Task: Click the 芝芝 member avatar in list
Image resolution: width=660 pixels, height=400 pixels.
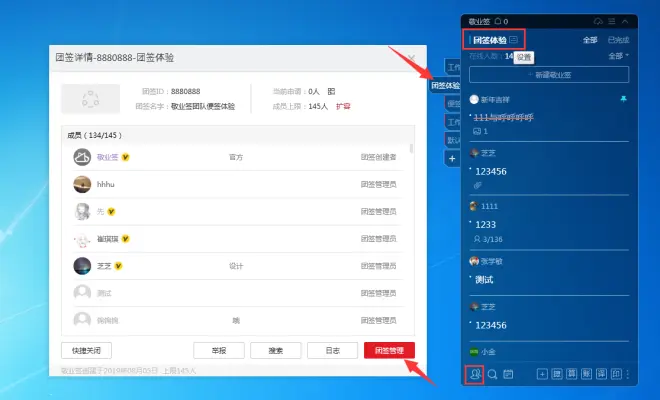Action: [x=82, y=266]
